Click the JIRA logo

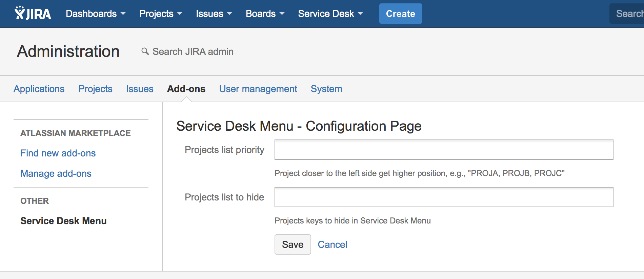pyautogui.click(x=33, y=13)
